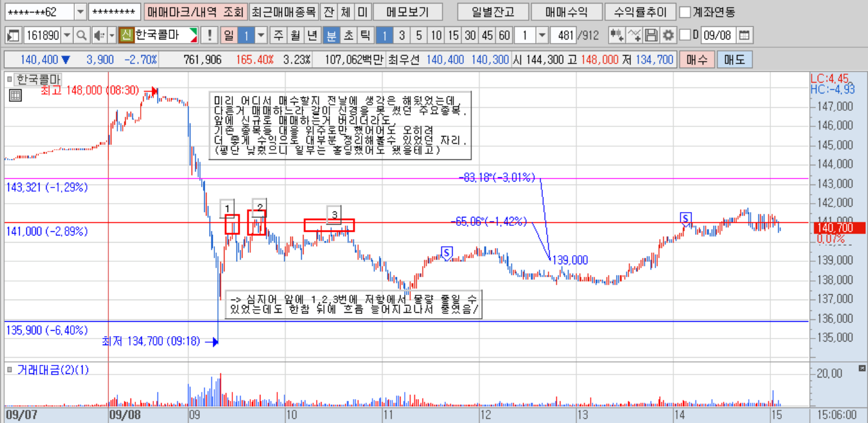Click the 한국콜마 chart legend label

(38, 78)
